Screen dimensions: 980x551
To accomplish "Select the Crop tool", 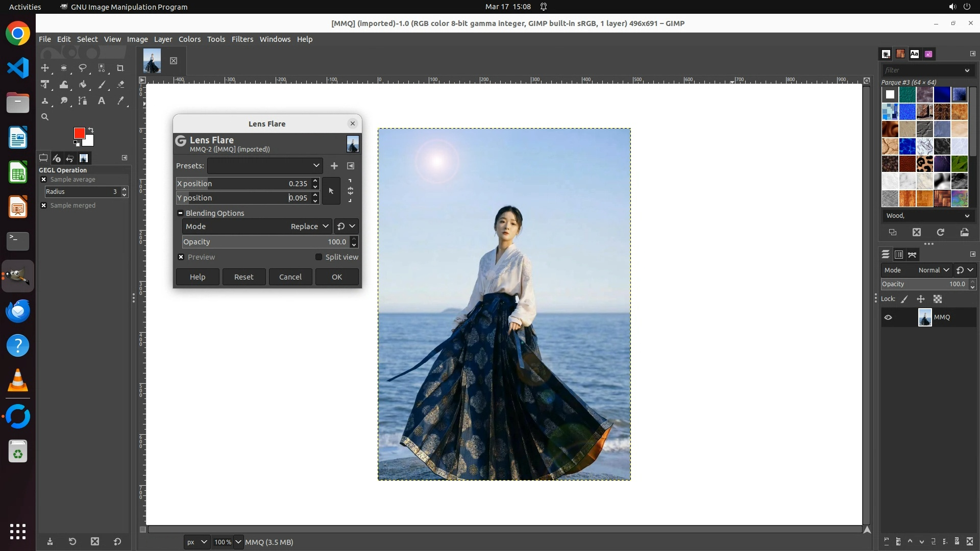I will (120, 68).
